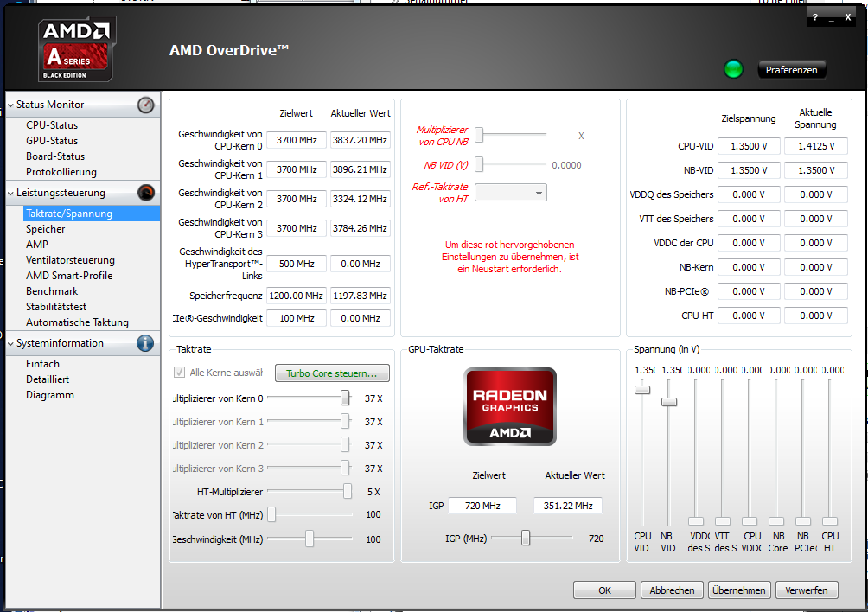This screenshot has height=612, width=868.
Task: Click the Abbrechen button
Action: click(672, 590)
